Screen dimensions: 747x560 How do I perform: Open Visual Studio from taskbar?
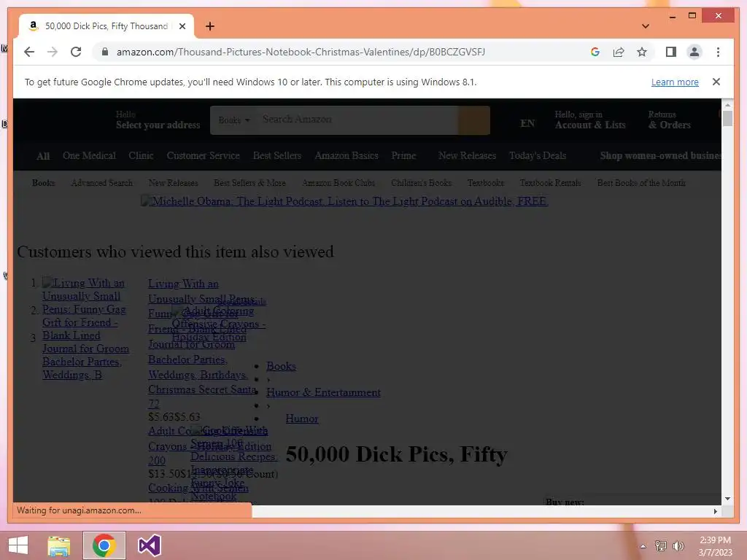point(149,545)
